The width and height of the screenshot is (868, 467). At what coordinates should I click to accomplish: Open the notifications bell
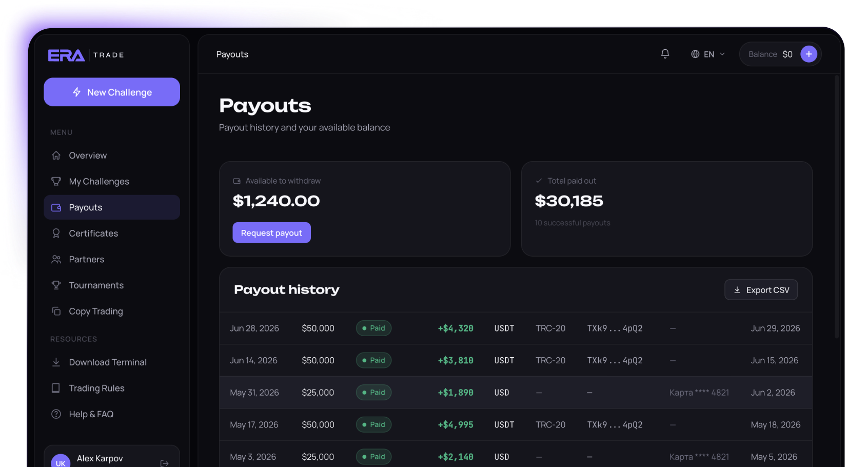pos(665,54)
